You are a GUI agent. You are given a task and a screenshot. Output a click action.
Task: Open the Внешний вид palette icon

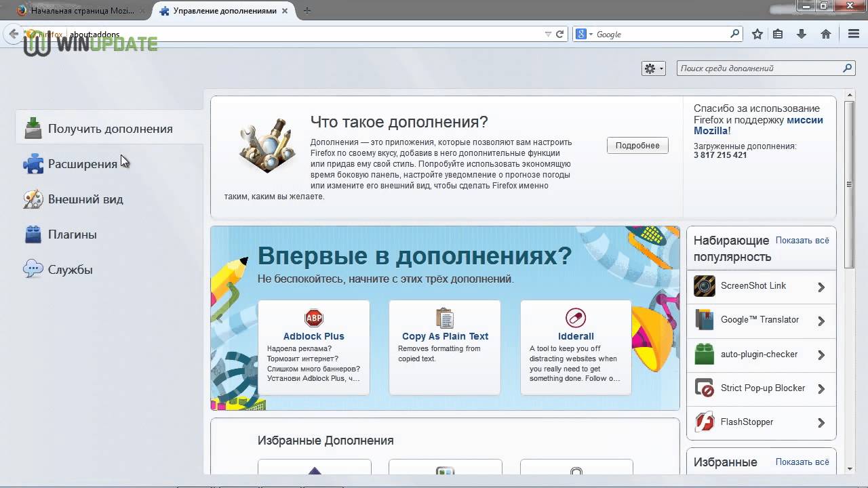[33, 199]
